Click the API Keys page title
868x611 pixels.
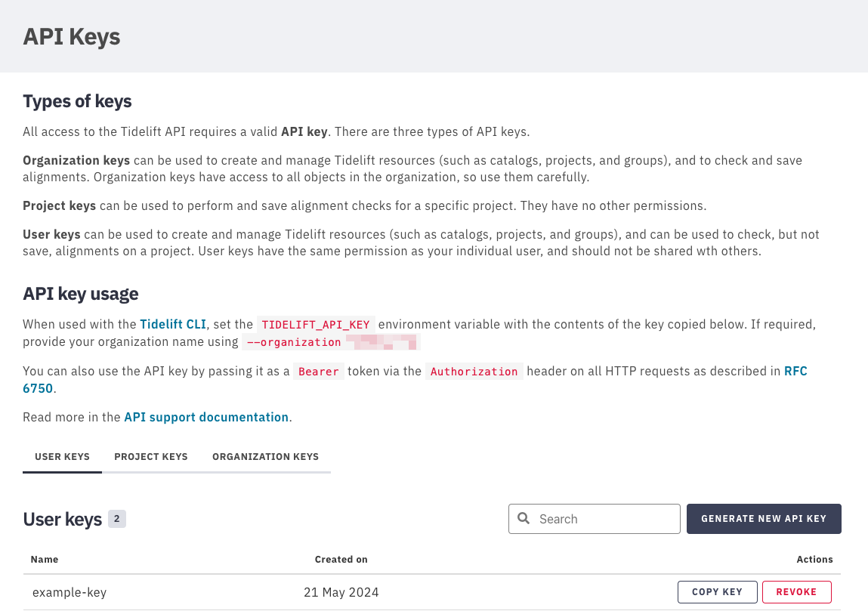[72, 37]
